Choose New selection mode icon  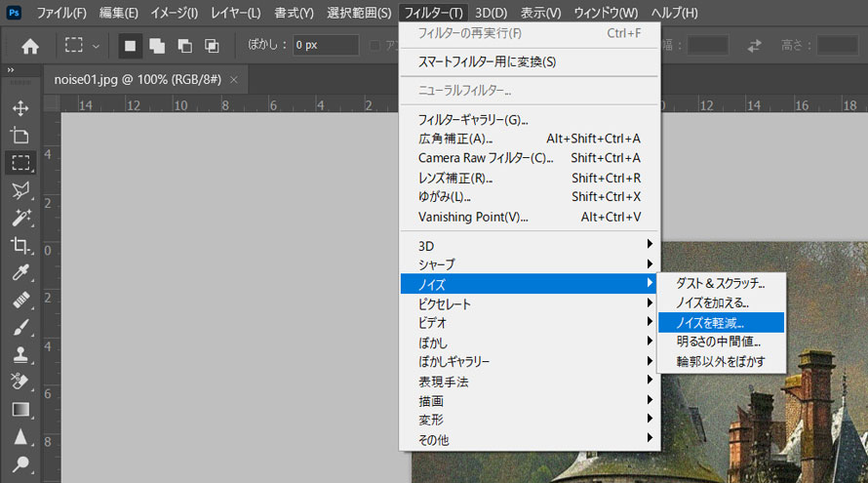coord(130,46)
